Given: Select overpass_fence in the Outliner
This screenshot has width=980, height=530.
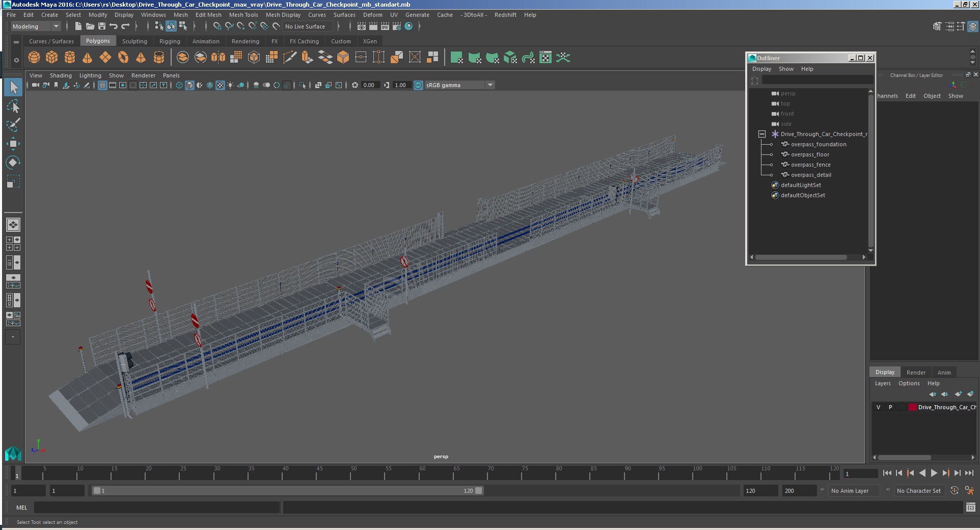Looking at the screenshot, I should [x=810, y=165].
